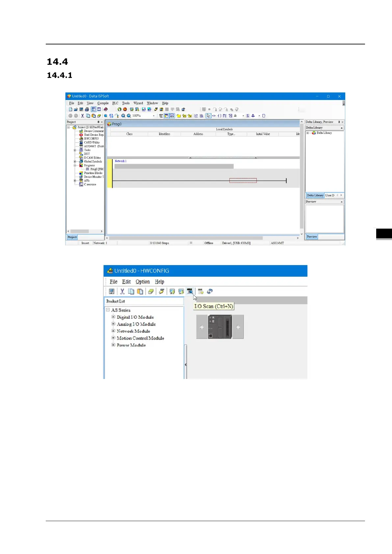Click the Download icon in HWCONFIG toolbar
The height and width of the screenshot is (554, 392).
click(181, 291)
